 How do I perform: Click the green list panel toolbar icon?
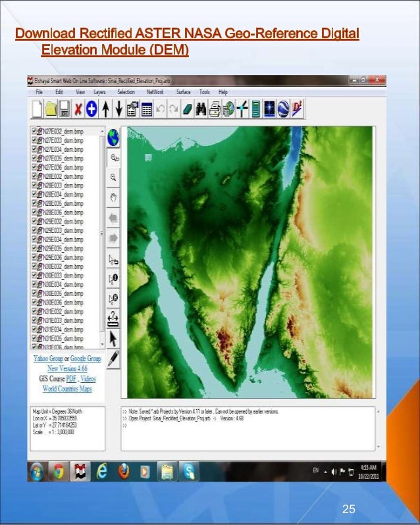[x=255, y=109]
